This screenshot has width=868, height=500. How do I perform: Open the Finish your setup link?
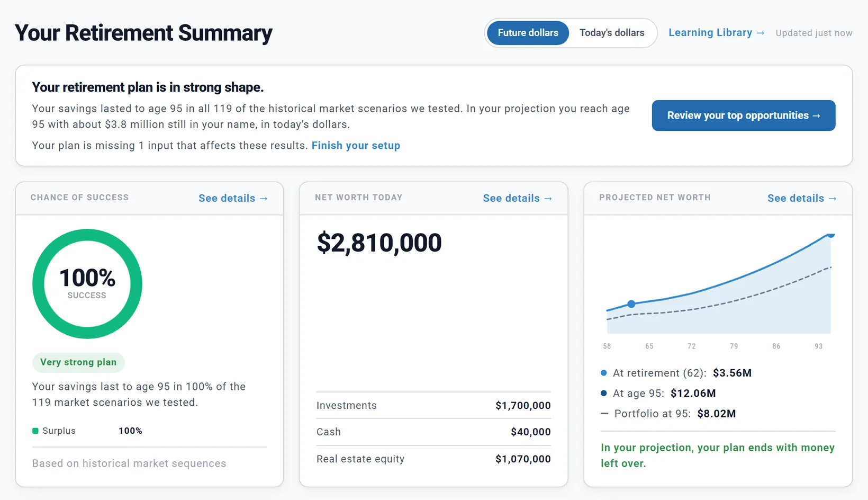tap(356, 146)
